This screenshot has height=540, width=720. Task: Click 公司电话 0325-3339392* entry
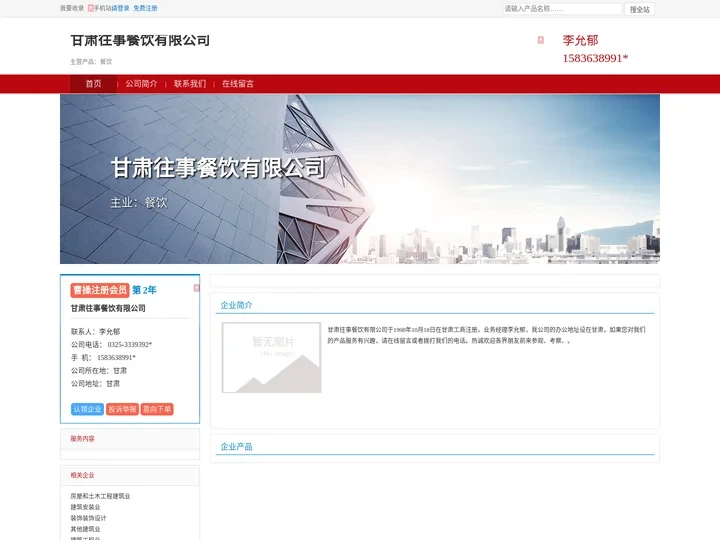[x=112, y=344]
